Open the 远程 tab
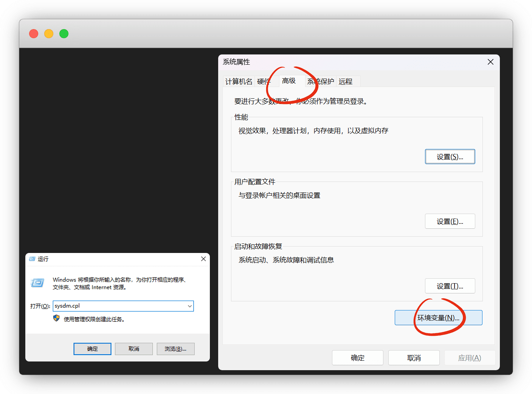Image resolution: width=532 pixels, height=394 pixels. pos(346,82)
